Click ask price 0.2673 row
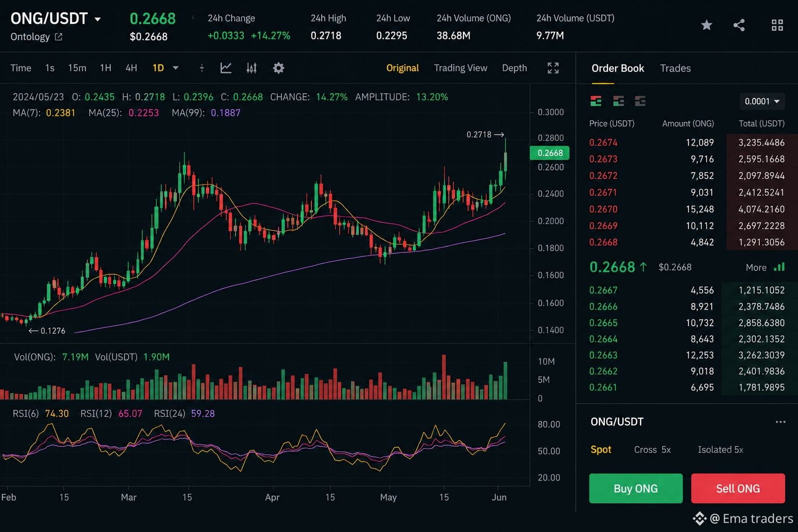 (x=687, y=159)
